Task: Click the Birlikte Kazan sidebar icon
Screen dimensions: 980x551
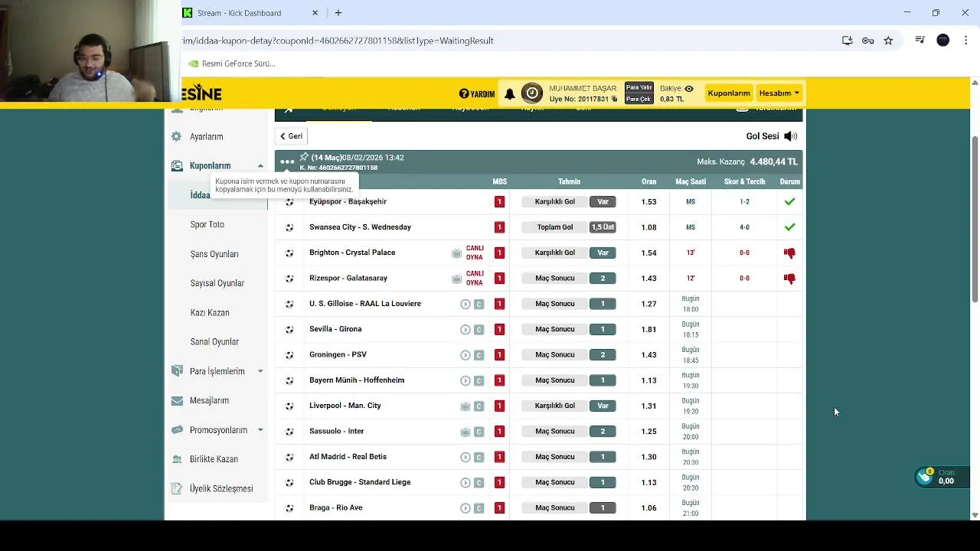Action: click(x=177, y=459)
